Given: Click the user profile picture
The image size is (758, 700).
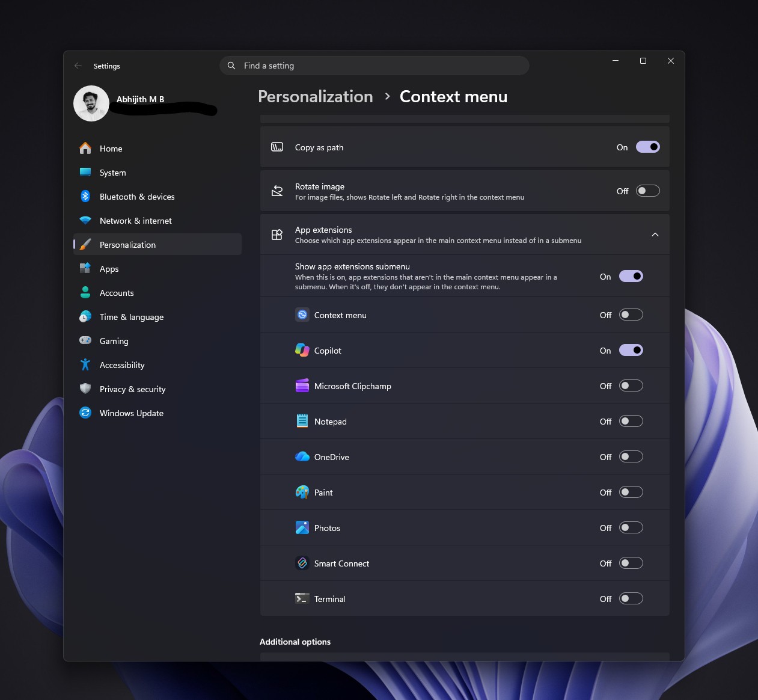Looking at the screenshot, I should point(91,103).
